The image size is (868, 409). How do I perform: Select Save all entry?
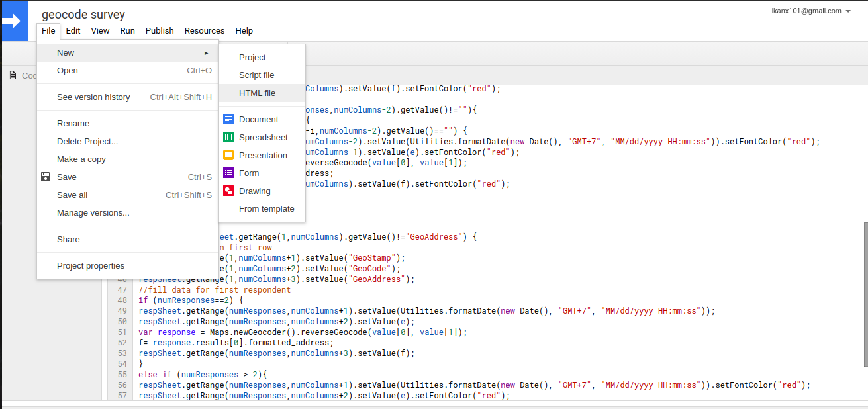pos(128,195)
